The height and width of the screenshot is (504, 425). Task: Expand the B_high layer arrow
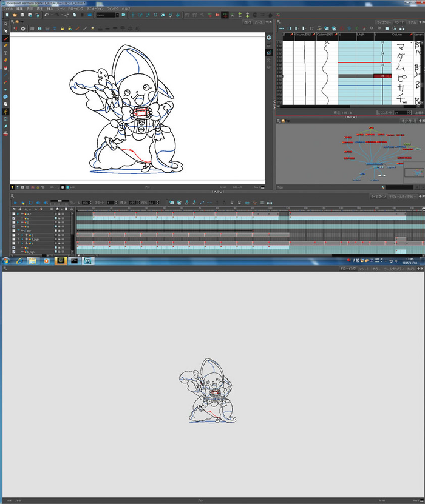pyautogui.click(x=22, y=239)
